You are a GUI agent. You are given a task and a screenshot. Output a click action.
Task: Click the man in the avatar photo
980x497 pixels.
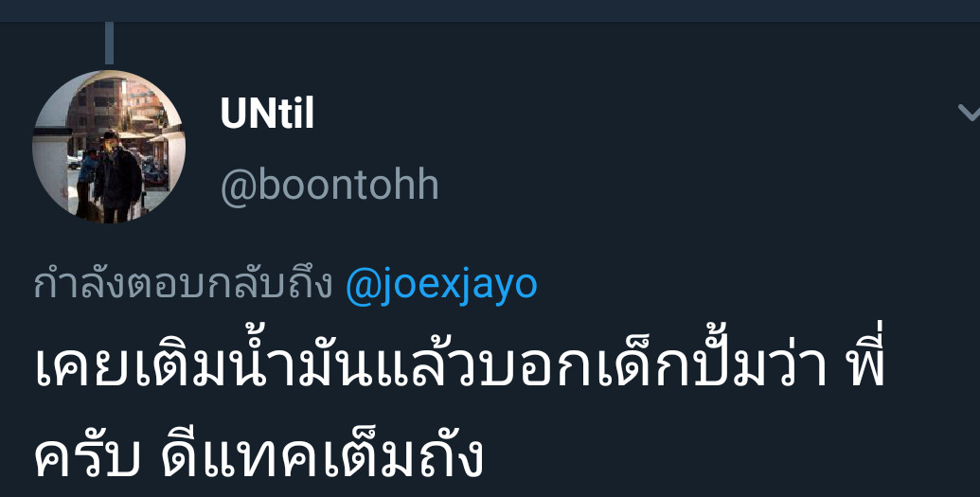tap(117, 178)
